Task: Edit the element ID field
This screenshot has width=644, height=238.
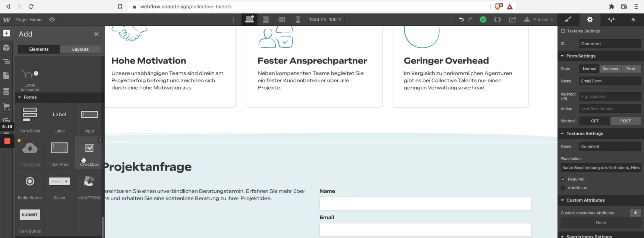Action: tap(610, 44)
